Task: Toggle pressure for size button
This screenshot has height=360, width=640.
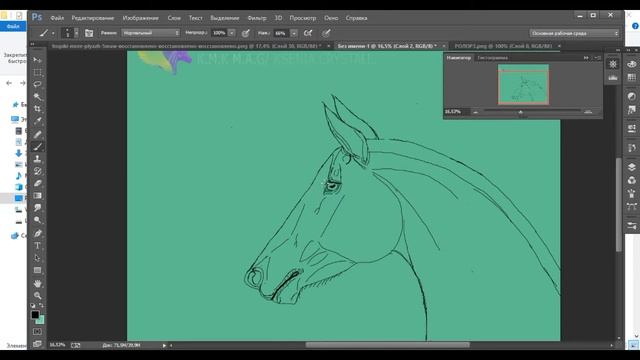Action: (326, 33)
